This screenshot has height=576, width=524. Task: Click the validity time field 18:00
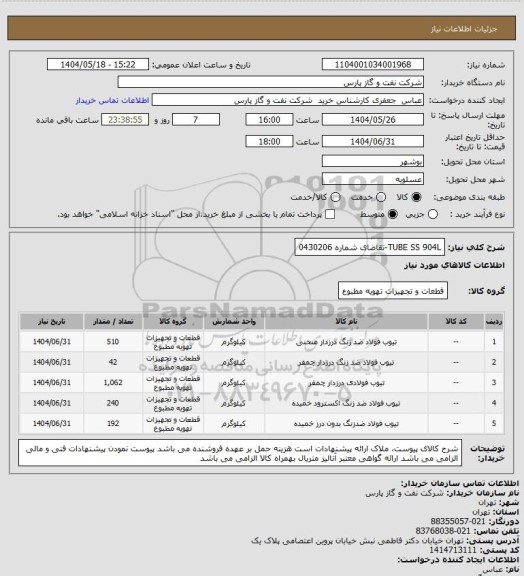pyautogui.click(x=269, y=141)
